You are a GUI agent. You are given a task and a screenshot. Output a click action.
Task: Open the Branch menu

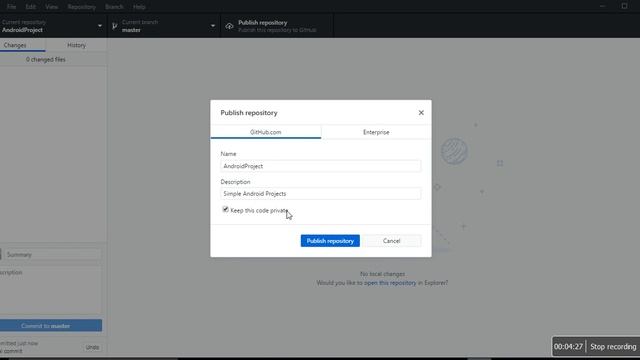[114, 7]
